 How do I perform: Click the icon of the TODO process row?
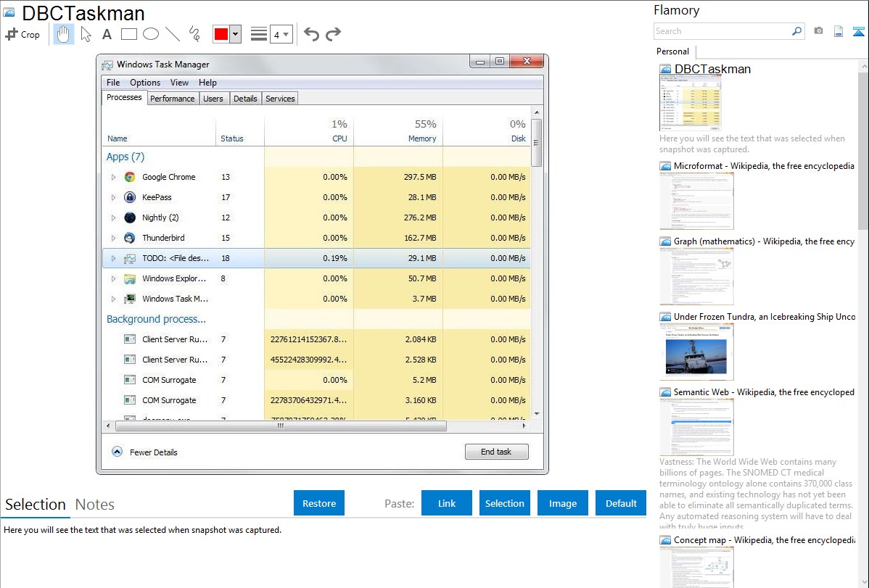pyautogui.click(x=130, y=258)
